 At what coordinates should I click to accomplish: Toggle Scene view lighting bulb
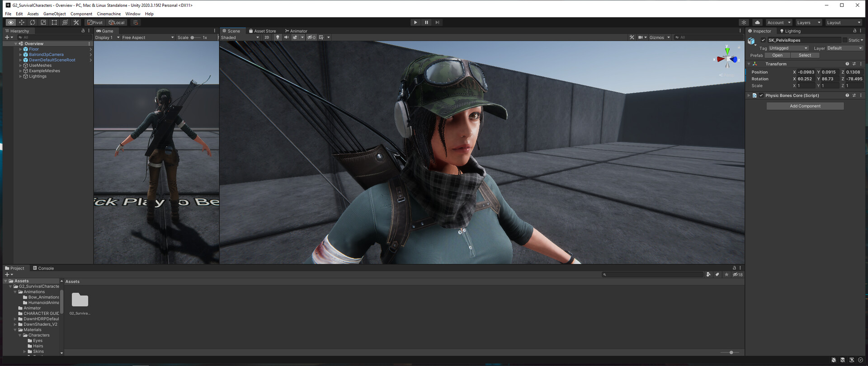click(278, 38)
